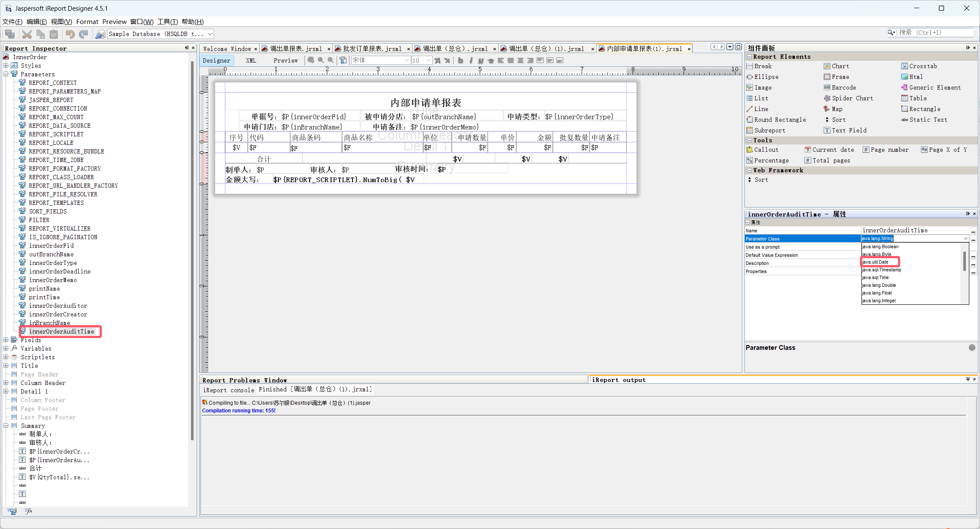
Task: Click the align text middle icon
Action: pos(550,60)
